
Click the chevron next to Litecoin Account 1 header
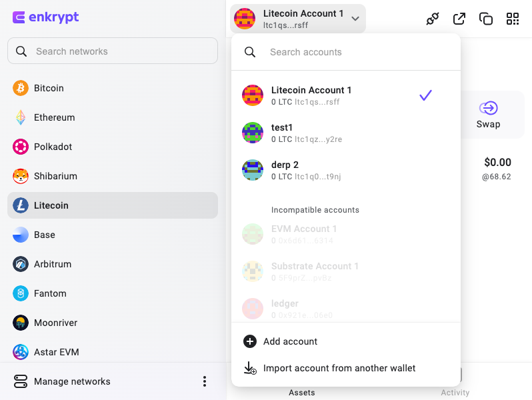click(355, 19)
